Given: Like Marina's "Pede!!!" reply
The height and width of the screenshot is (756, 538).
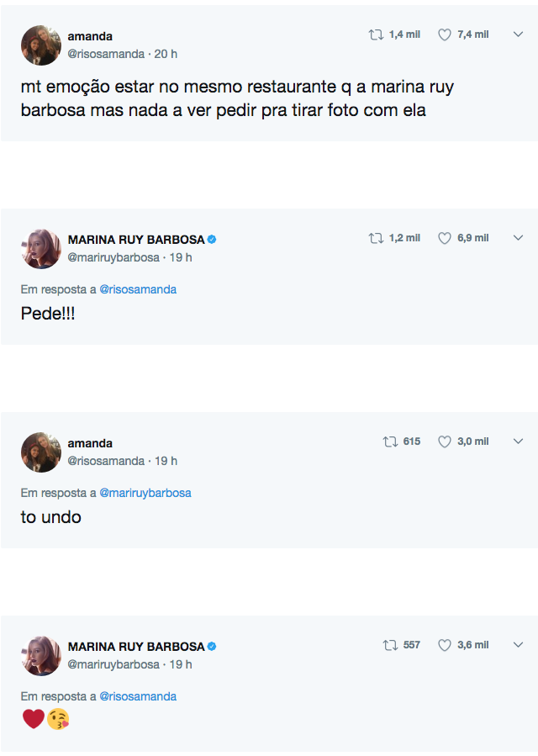Looking at the screenshot, I should (445, 238).
